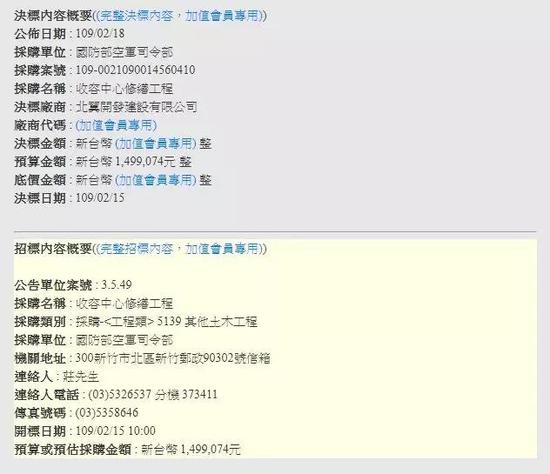Click 加值會員專用 link beside 決標金額

point(156,143)
